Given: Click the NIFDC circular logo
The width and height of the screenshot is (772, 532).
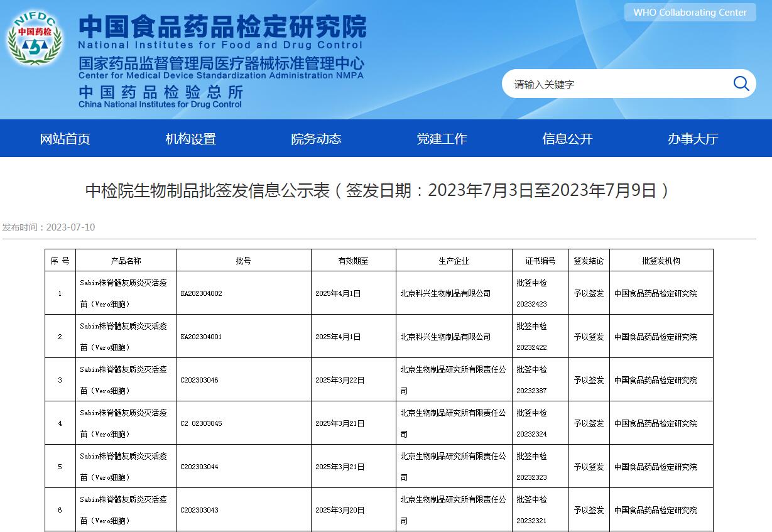Looking at the screenshot, I should pos(35,38).
